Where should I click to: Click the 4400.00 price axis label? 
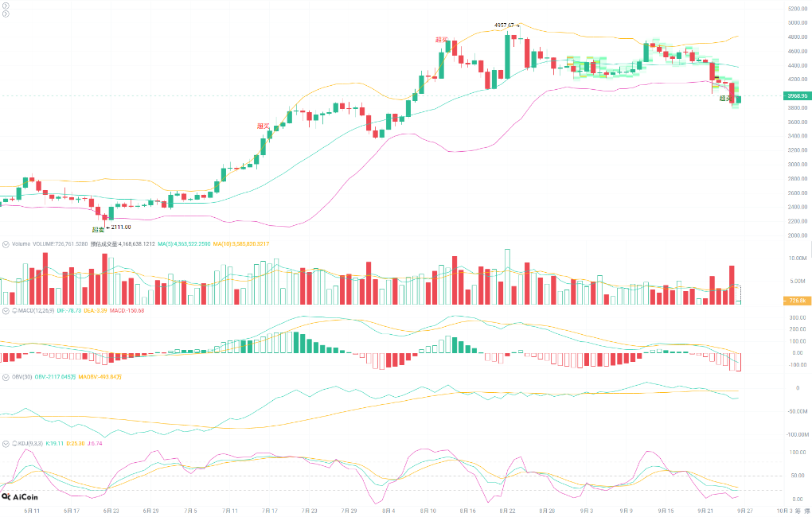[798, 66]
